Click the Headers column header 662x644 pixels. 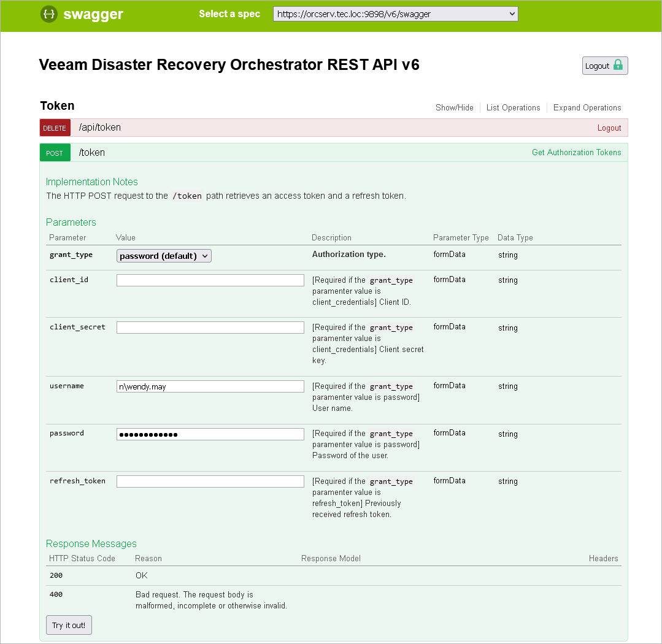click(x=603, y=558)
